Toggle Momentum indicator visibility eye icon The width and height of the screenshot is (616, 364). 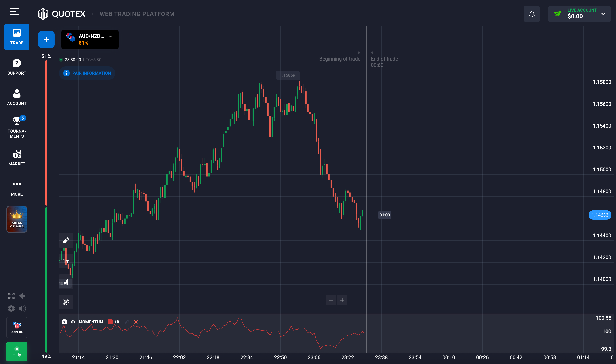tap(73, 322)
